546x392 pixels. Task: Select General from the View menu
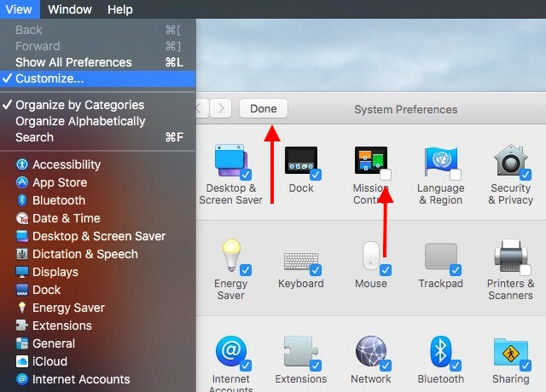pyautogui.click(x=98, y=343)
